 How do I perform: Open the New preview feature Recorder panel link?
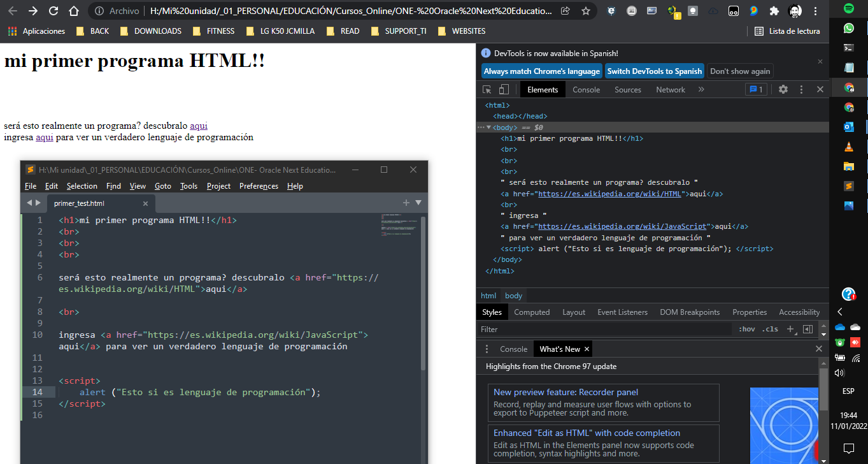click(566, 393)
